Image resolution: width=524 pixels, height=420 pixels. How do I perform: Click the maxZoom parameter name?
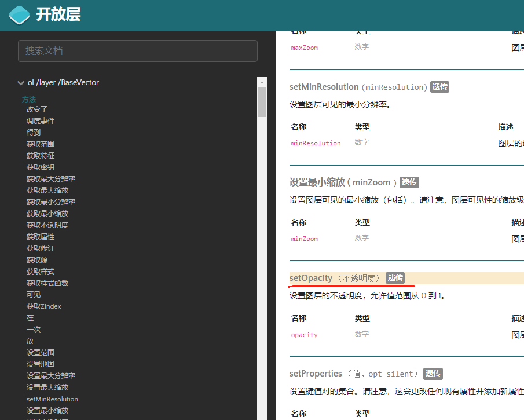[305, 48]
